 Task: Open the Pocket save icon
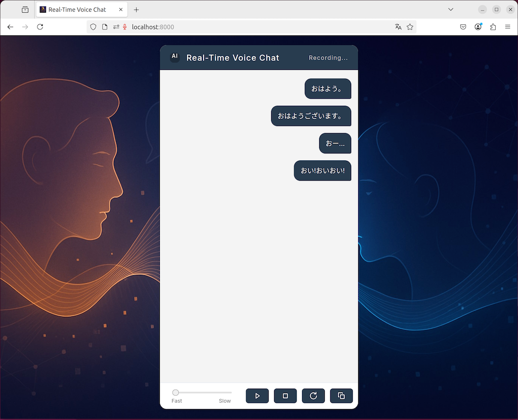coord(463,27)
